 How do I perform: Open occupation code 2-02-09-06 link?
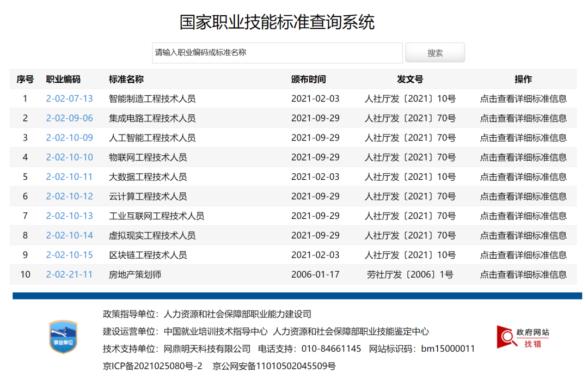pyautogui.click(x=69, y=118)
